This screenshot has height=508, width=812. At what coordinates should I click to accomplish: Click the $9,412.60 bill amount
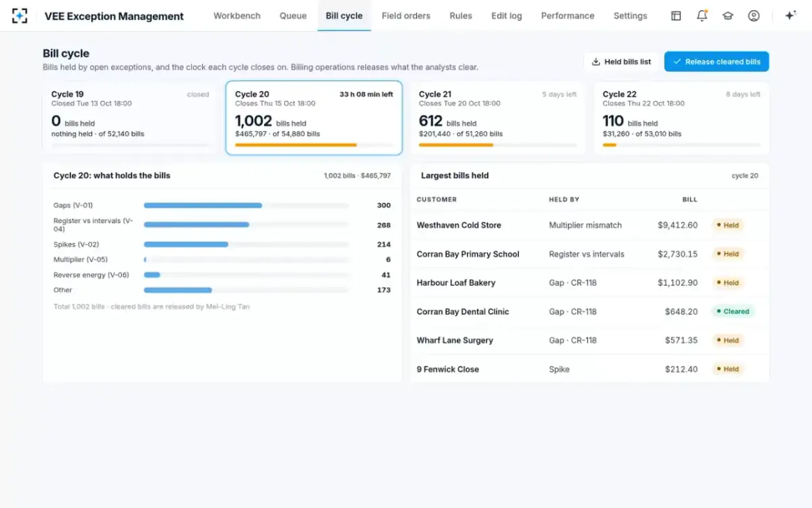coord(677,225)
